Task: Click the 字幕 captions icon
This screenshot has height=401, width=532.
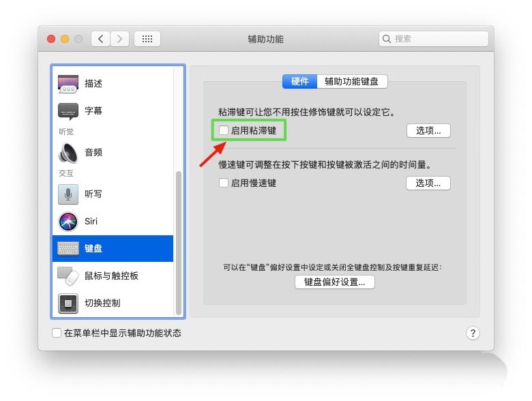Action: click(x=68, y=111)
